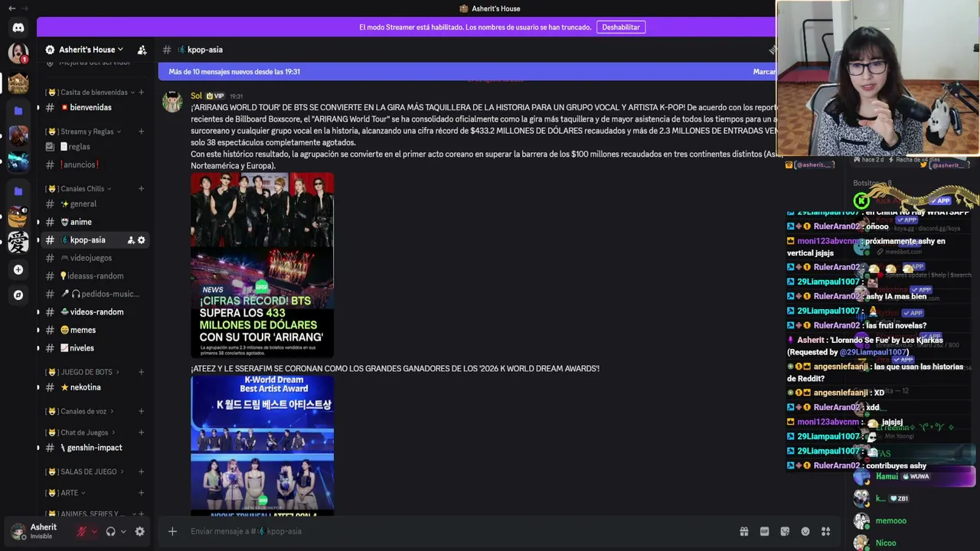Image resolution: width=980 pixels, height=551 pixels.
Task: Expand the Chat de Juegos category
Action: point(83,432)
